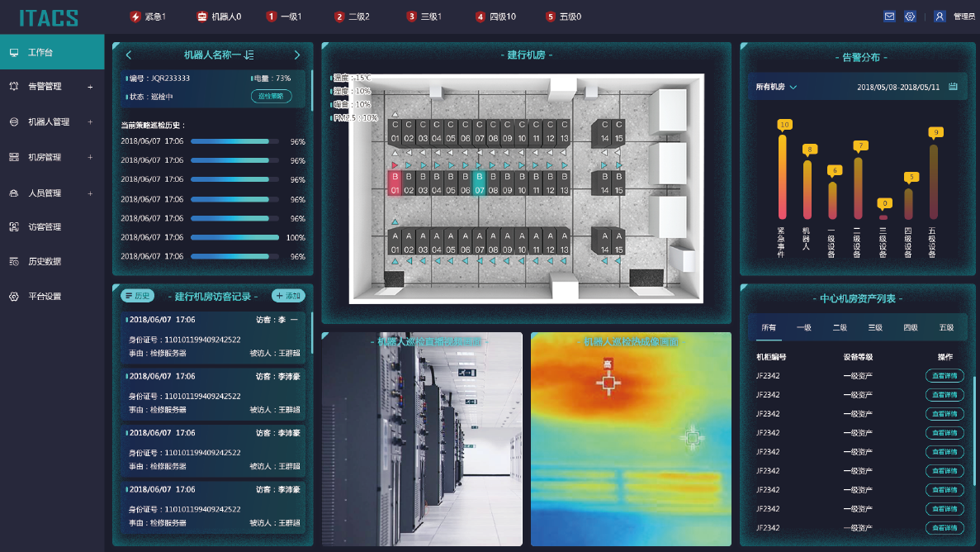Click the calendar icon beside the date range
Screen dimensions: 980x552
[953, 87]
